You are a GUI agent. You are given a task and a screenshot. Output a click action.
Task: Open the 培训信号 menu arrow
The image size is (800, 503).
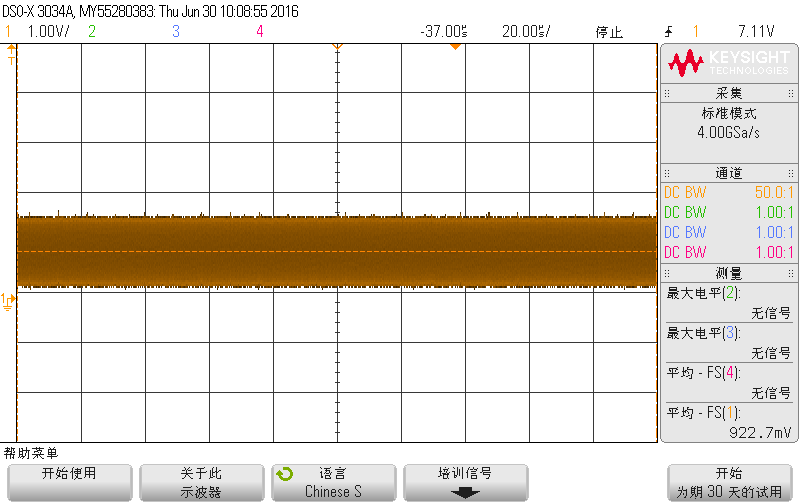465,493
